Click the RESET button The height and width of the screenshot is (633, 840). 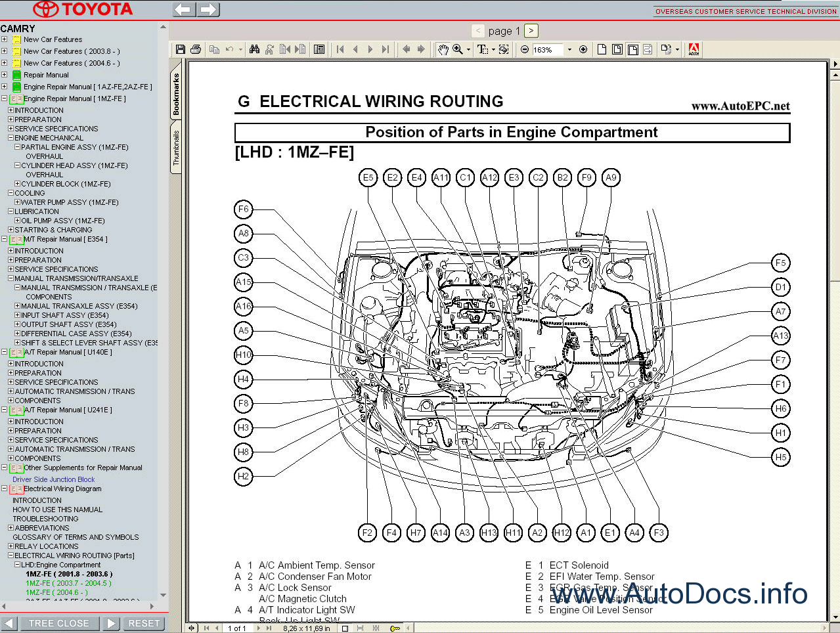coord(144,623)
